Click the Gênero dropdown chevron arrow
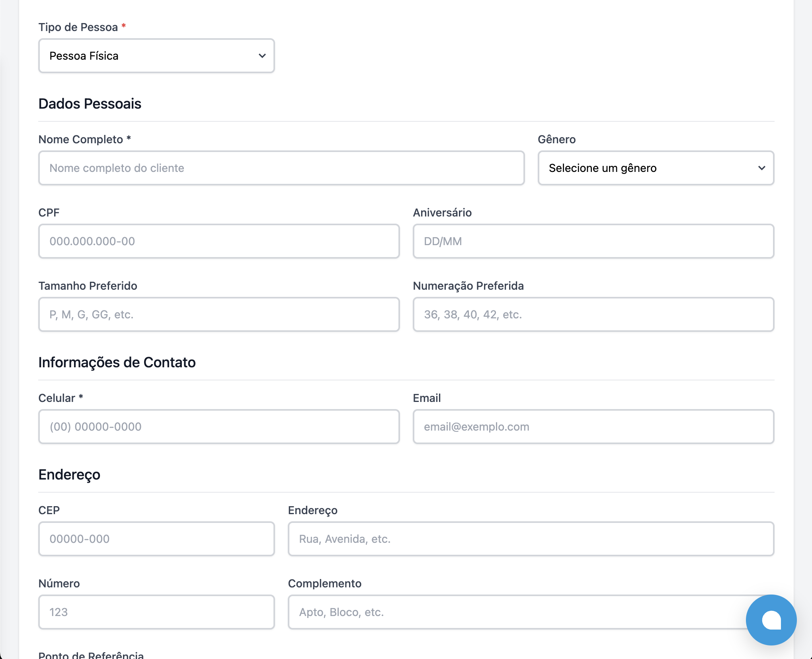This screenshot has height=659, width=812. (761, 168)
